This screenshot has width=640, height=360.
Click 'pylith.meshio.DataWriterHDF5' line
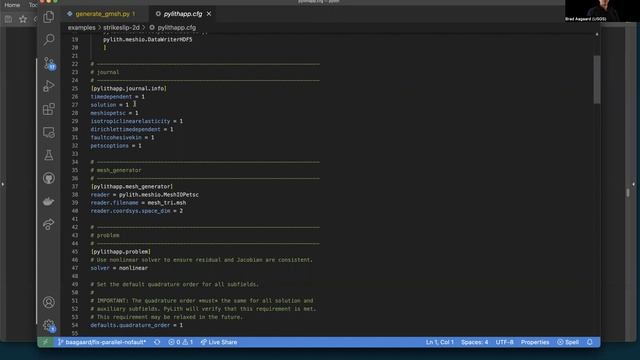click(x=147, y=40)
